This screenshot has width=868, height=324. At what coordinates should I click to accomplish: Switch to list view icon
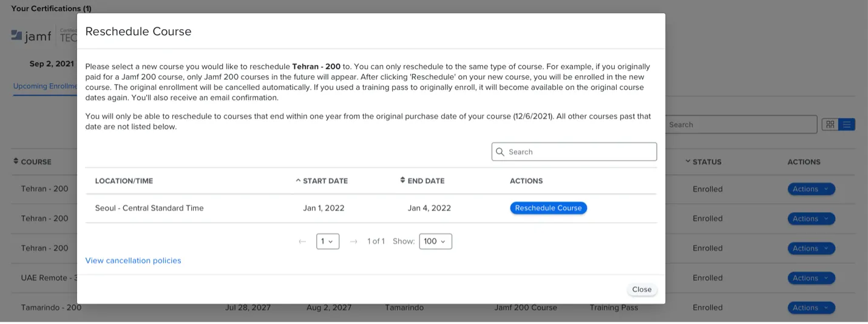tap(847, 124)
